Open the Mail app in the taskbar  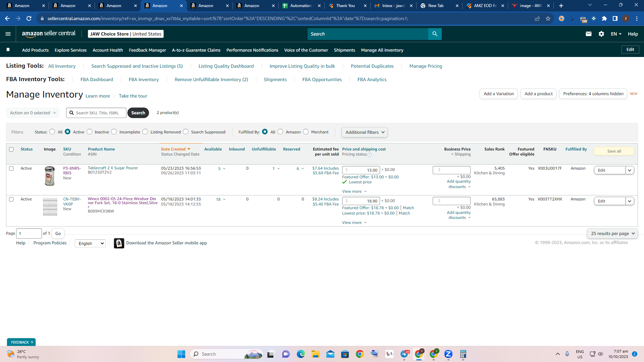pyautogui.click(x=330, y=354)
